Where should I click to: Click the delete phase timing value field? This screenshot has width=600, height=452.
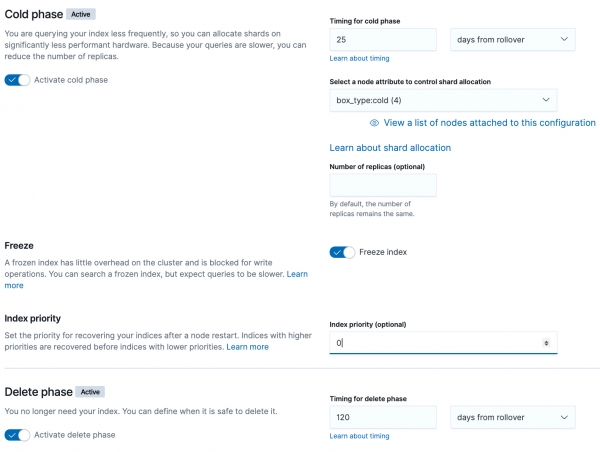383,417
